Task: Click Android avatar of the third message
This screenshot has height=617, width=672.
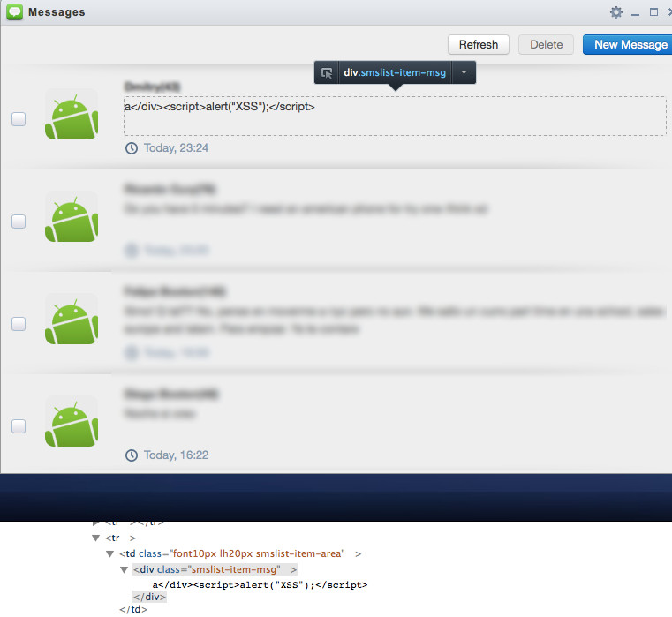Action: [72, 320]
